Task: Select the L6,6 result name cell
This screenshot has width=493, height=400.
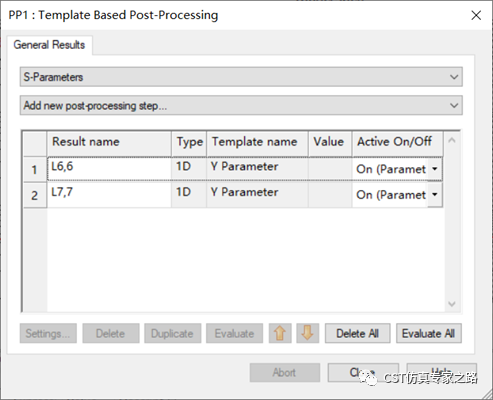Action: coord(109,169)
